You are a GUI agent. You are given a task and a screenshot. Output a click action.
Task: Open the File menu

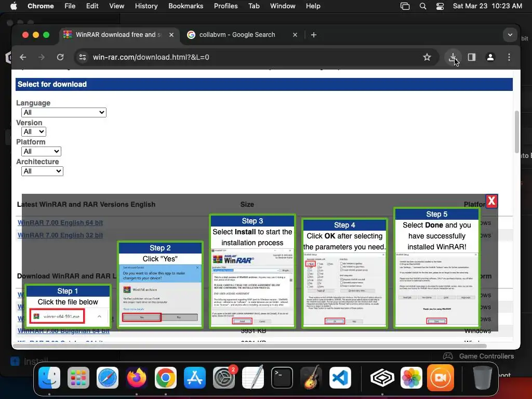click(70, 6)
